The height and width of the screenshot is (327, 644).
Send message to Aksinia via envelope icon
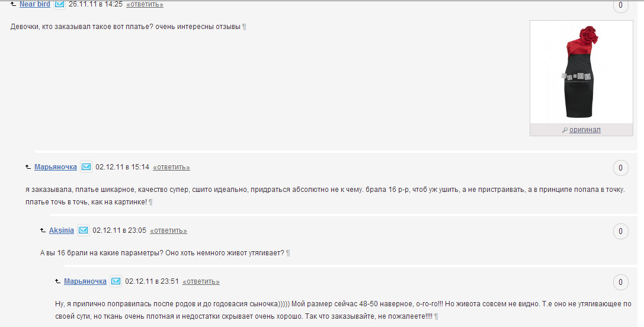pyautogui.click(x=84, y=230)
